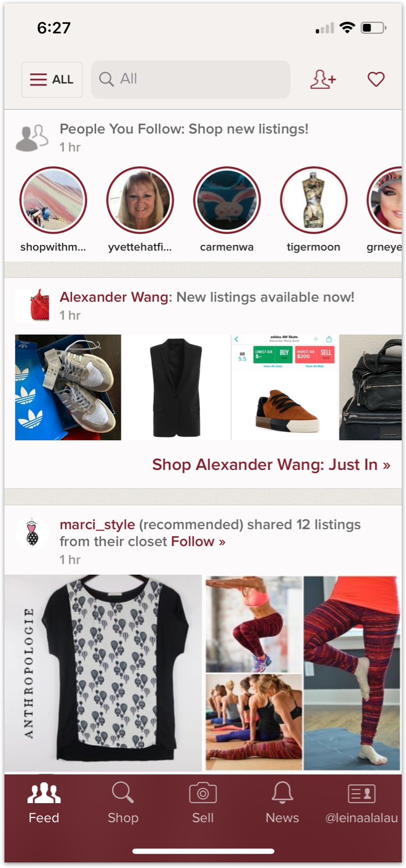View the Adidas sneakers listing thumbnail
This screenshot has height=868, width=406.
68,387
